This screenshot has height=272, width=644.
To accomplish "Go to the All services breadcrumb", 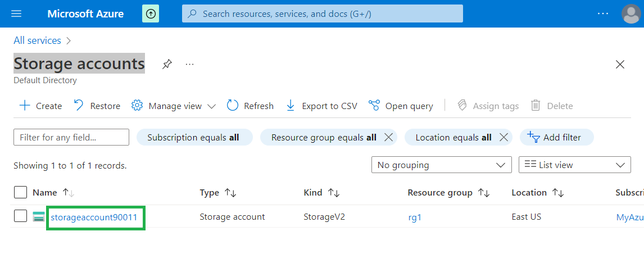I will click(x=38, y=40).
